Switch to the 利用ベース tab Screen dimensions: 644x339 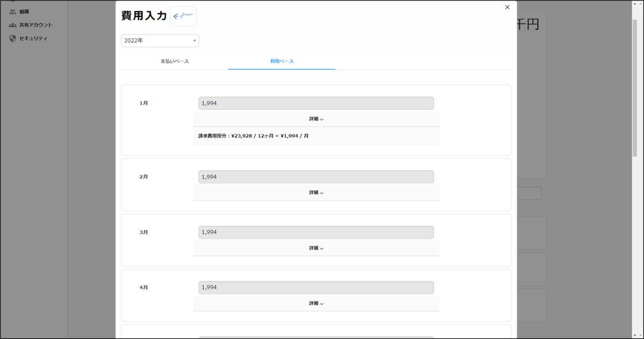click(282, 61)
